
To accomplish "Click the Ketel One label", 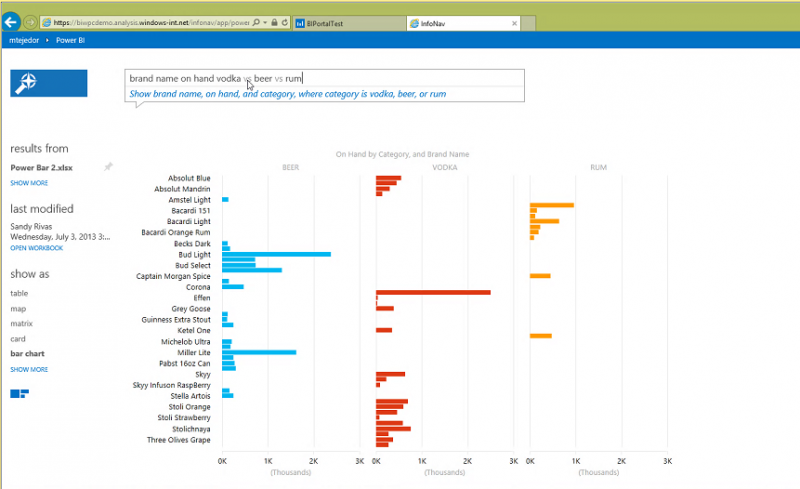I will pyautogui.click(x=194, y=330).
